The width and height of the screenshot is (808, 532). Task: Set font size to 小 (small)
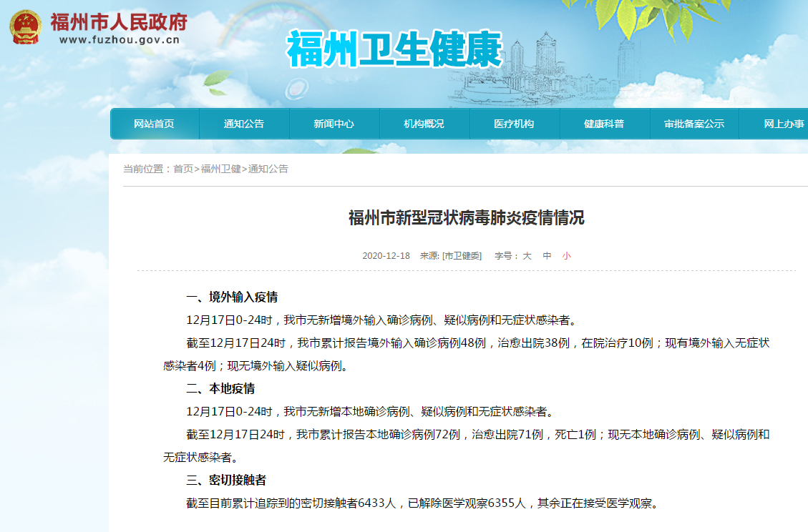coord(566,256)
